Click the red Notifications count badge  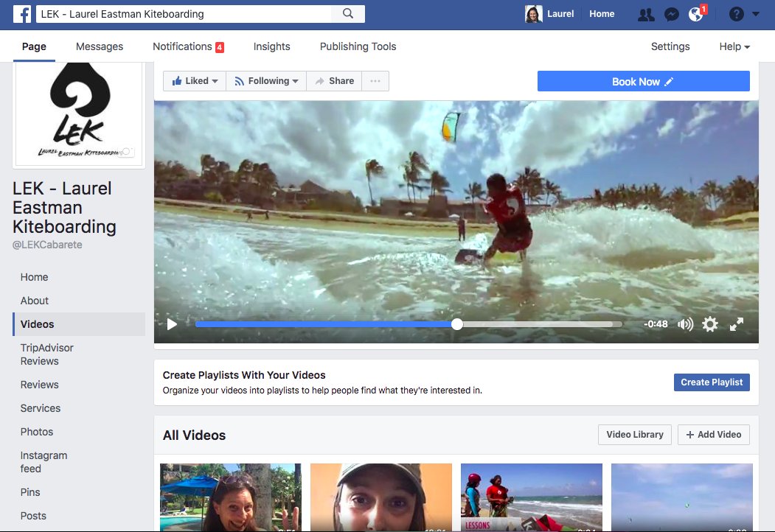coord(220,47)
